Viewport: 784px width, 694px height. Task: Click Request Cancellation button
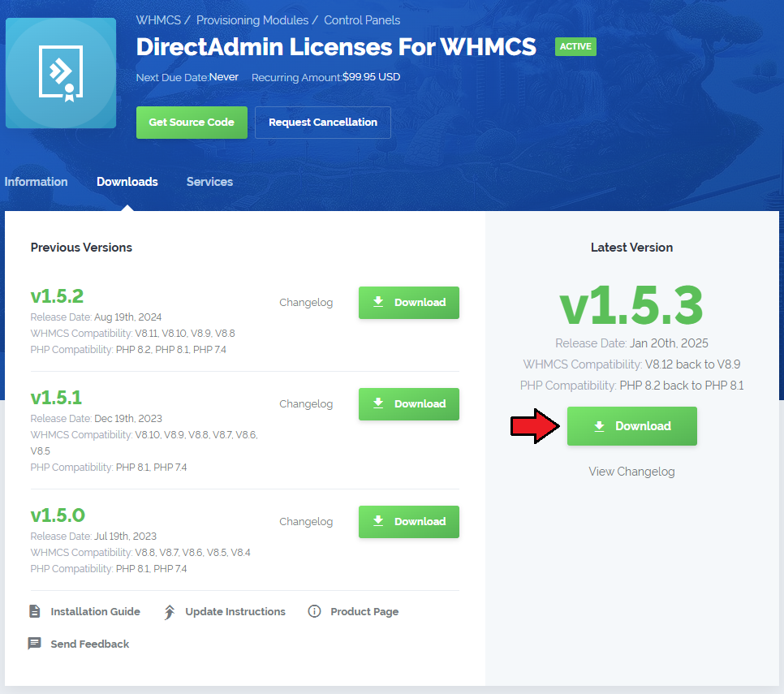point(322,123)
